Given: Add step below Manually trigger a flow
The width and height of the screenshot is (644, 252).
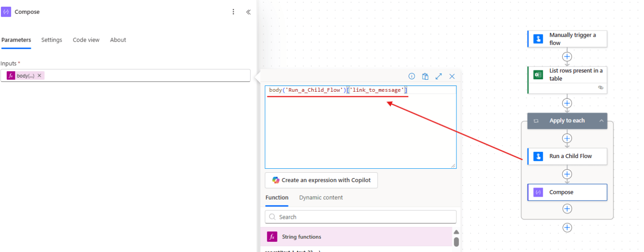Looking at the screenshot, I should point(567,57).
